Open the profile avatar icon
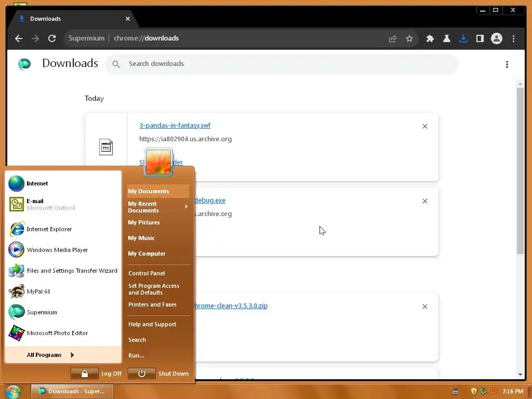Viewport: 532px width, 399px height. pyautogui.click(x=496, y=38)
